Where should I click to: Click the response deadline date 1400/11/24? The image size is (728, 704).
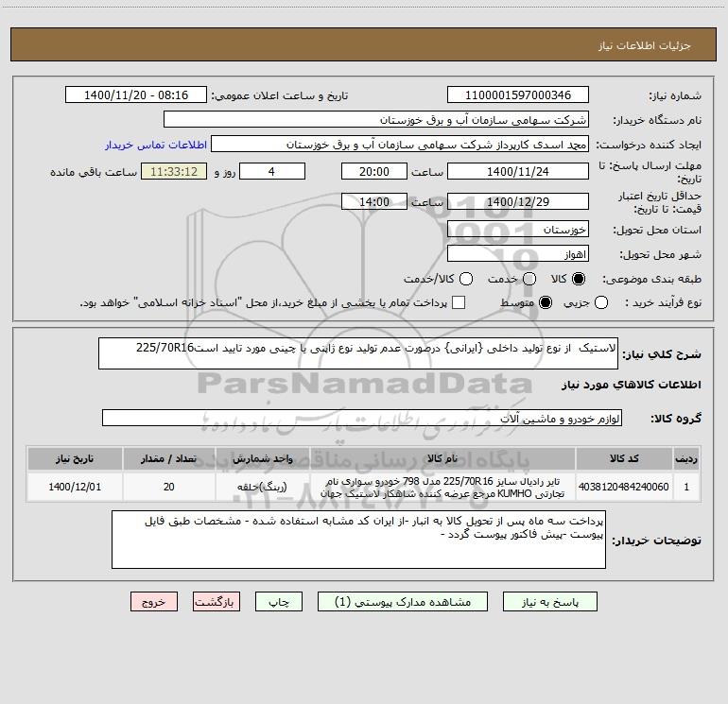tap(518, 172)
